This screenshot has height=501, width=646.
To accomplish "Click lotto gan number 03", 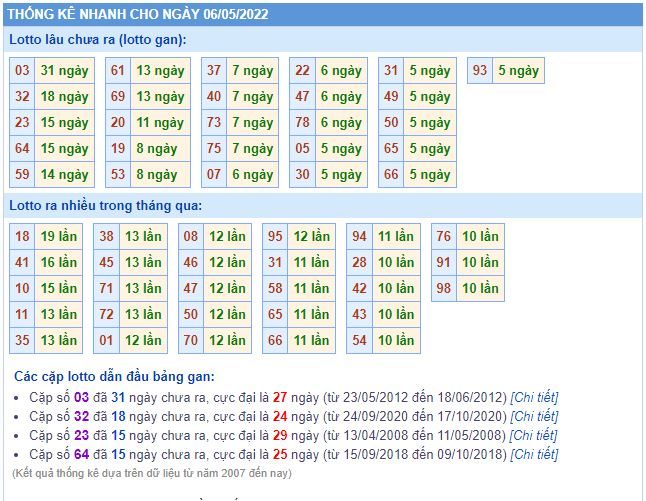I will coord(22,70).
